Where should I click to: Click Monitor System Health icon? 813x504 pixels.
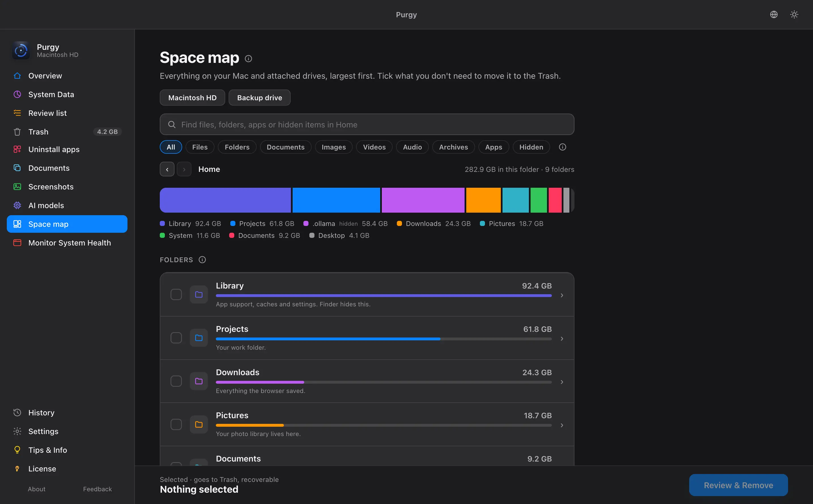(17, 243)
